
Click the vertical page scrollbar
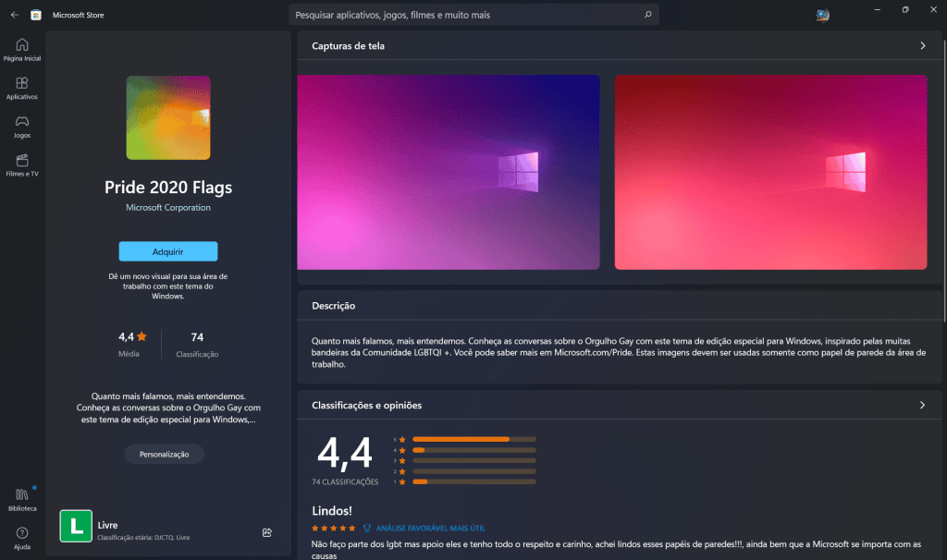point(943,181)
